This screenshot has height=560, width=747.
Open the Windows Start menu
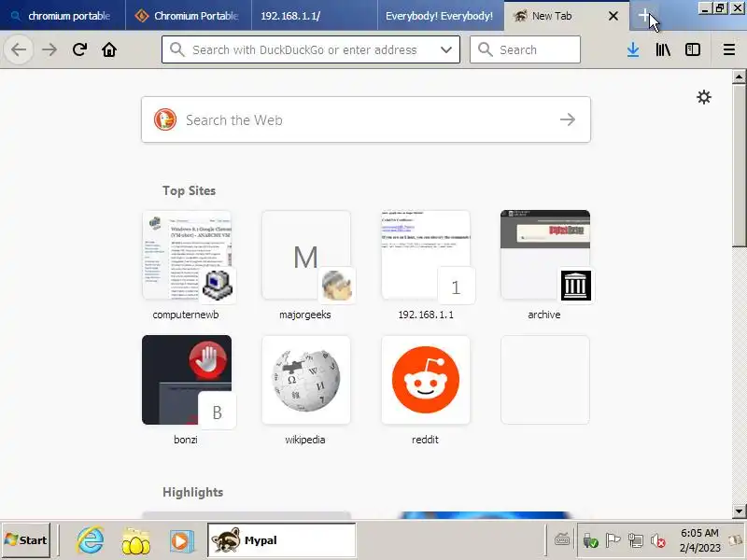[26, 540]
